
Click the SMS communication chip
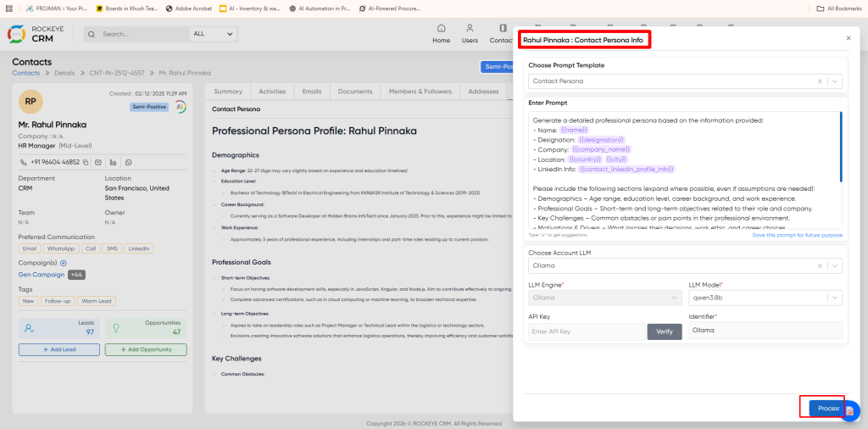coord(111,248)
